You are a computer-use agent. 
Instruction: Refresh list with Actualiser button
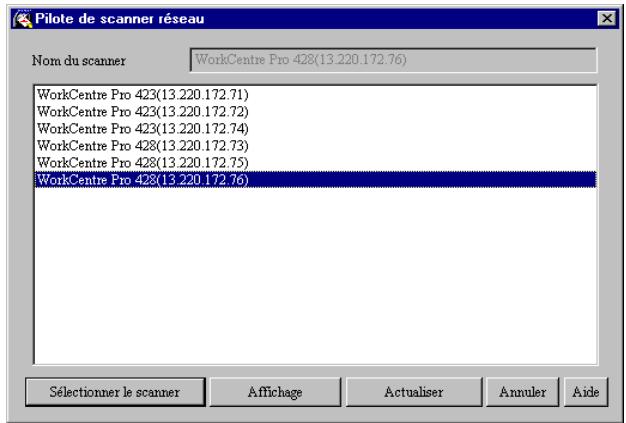tap(414, 392)
